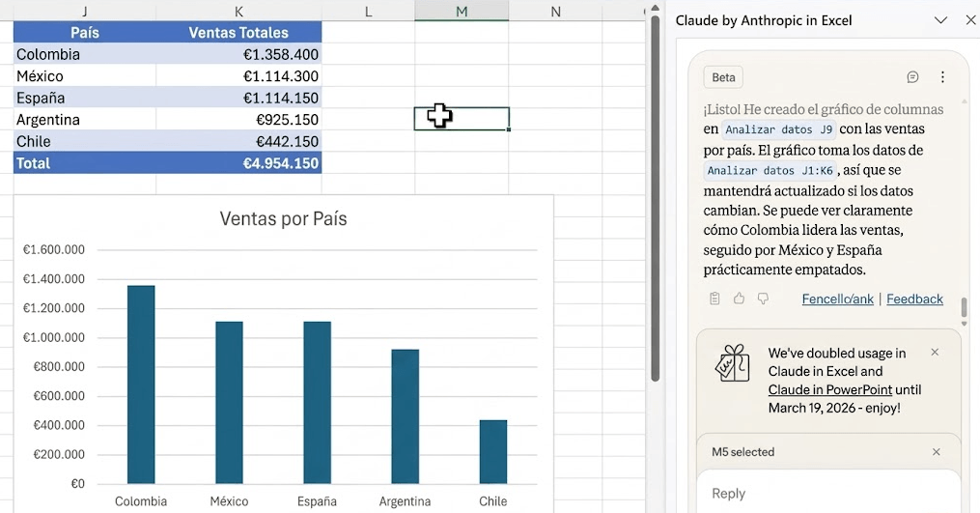Screen dimensions: 980x513
Task: Click the España bar in the chart
Action: (318, 402)
